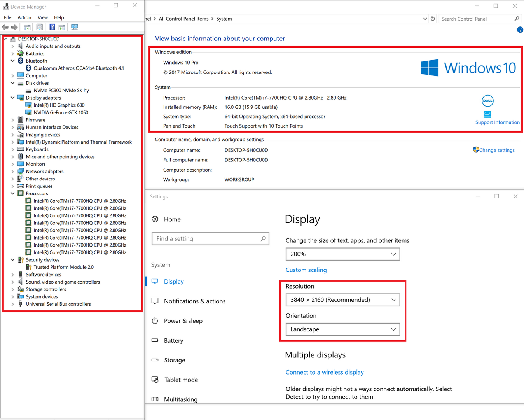
Task: Click the Forward arrow in Device Manager toolbar
Action: [x=14, y=27]
